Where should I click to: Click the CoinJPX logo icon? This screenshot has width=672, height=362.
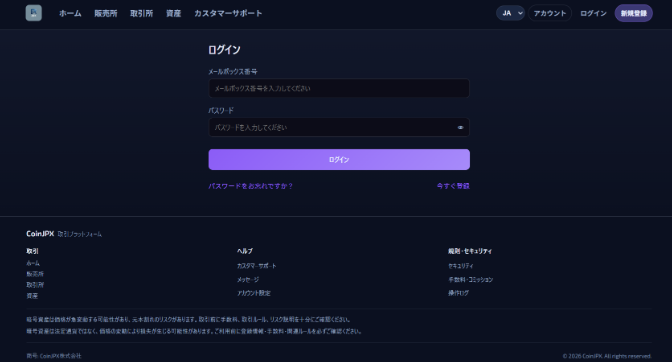33,13
